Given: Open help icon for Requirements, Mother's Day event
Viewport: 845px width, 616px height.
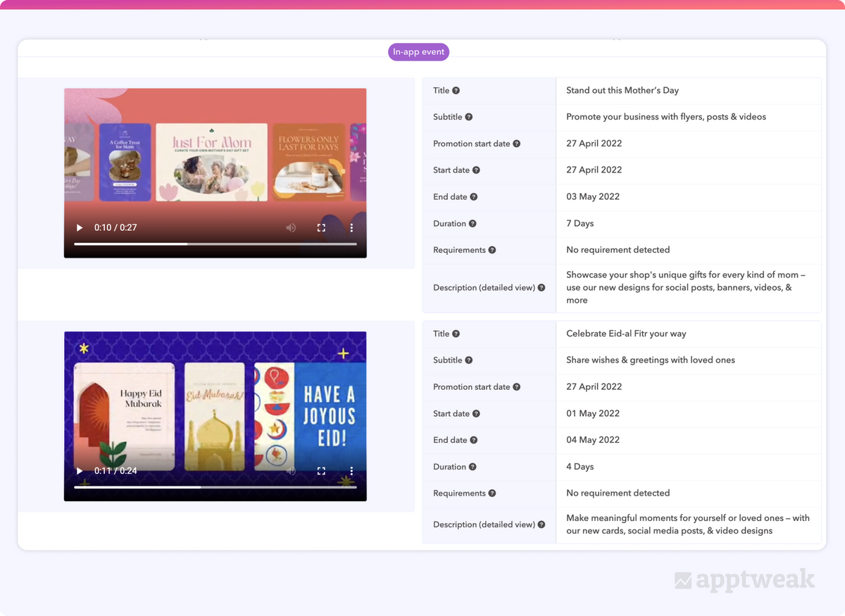Looking at the screenshot, I should tap(492, 250).
